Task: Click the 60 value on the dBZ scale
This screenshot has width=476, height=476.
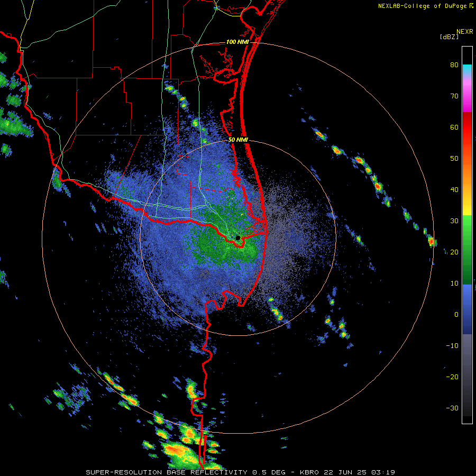Action: click(x=454, y=127)
